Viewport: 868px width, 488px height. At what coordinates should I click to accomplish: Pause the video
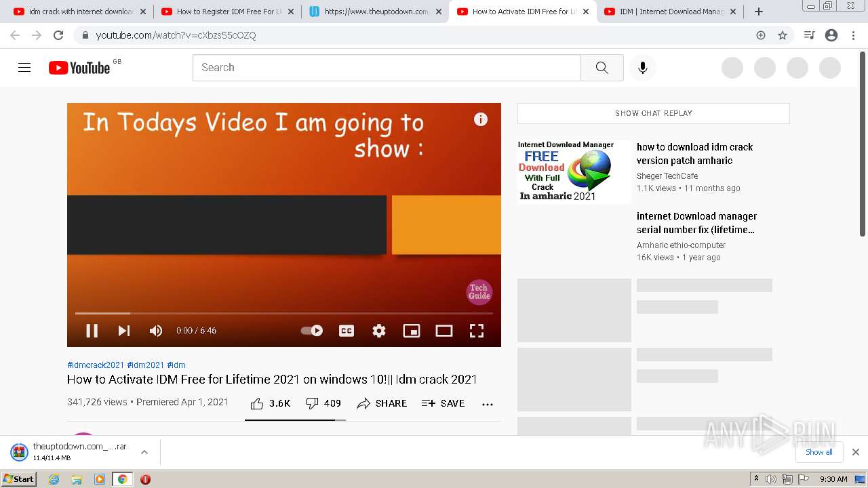[92, 331]
